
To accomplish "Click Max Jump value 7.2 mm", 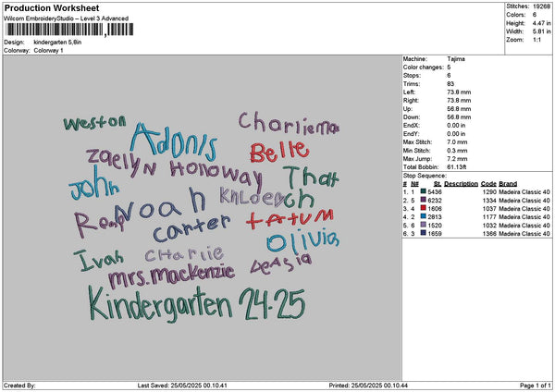I will pos(457,159).
